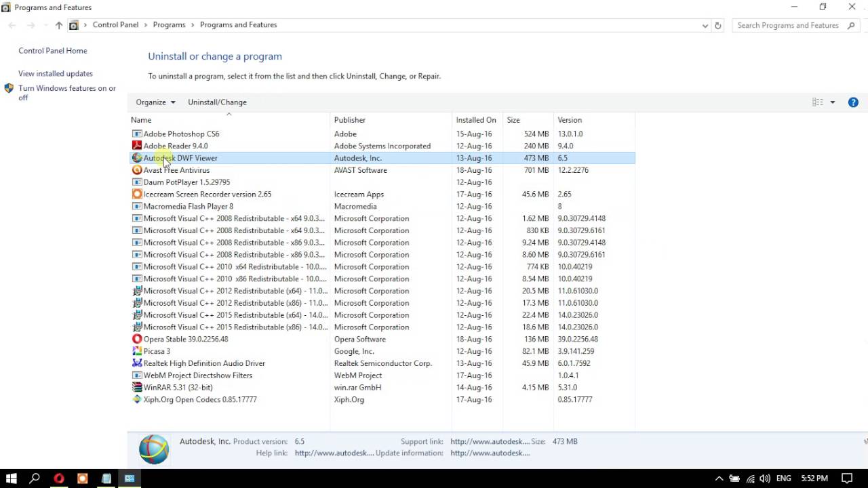This screenshot has width=868, height=488.
Task: Sort by the Publisher column header
Action: click(x=392, y=120)
